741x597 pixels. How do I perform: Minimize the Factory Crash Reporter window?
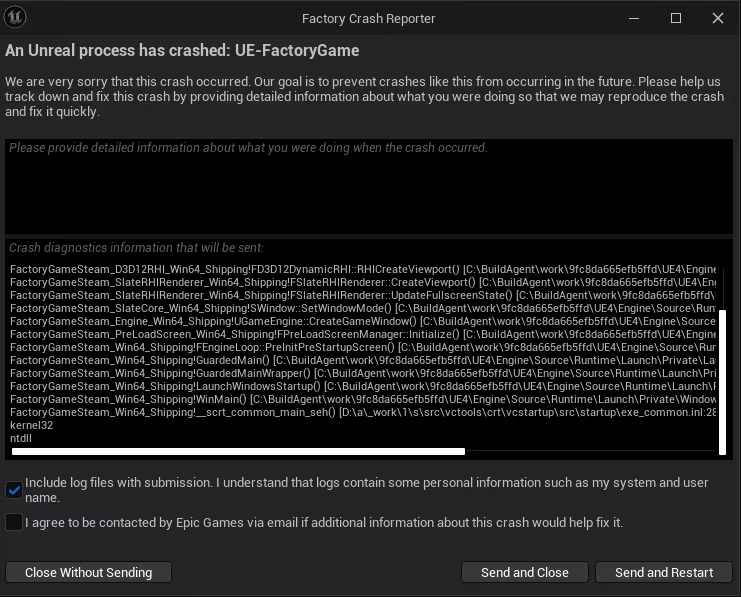pyautogui.click(x=633, y=18)
